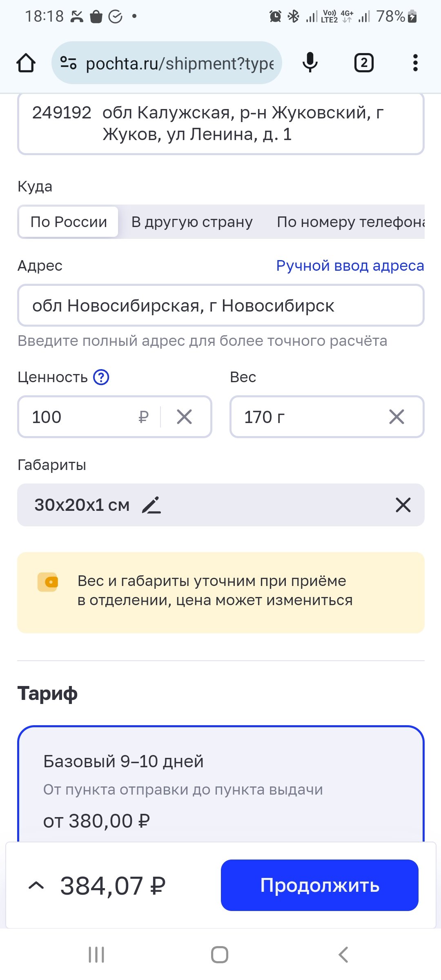Tap the browser home icon

point(26,63)
